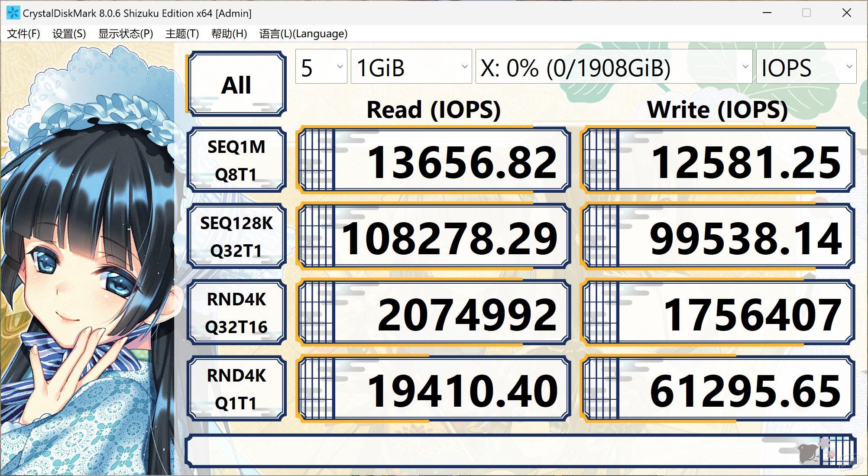Open the test count dropdown showing 5
The width and height of the screenshot is (868, 476).
(321, 67)
